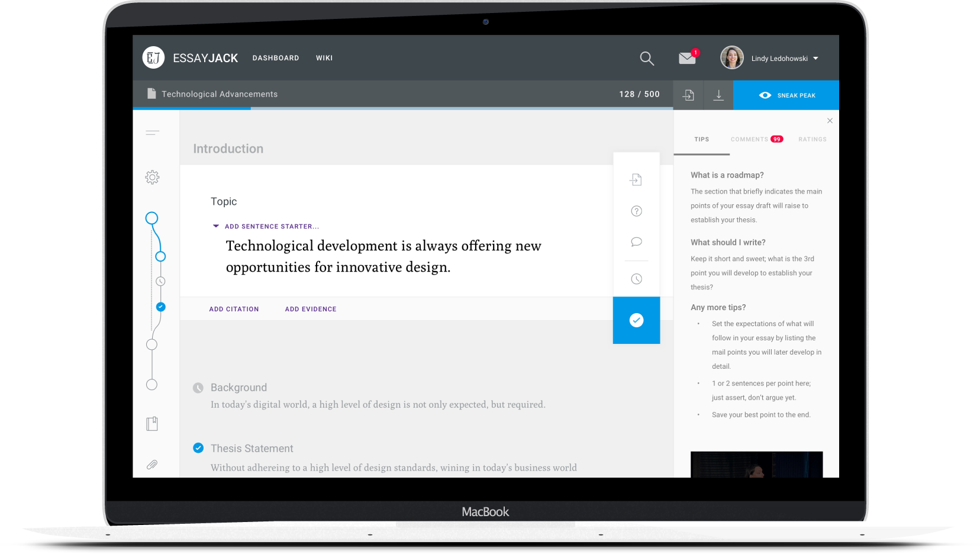Viewport: 980px width, 554px height.
Task: Click the Background sentence about today's digital world
Action: coord(378,405)
